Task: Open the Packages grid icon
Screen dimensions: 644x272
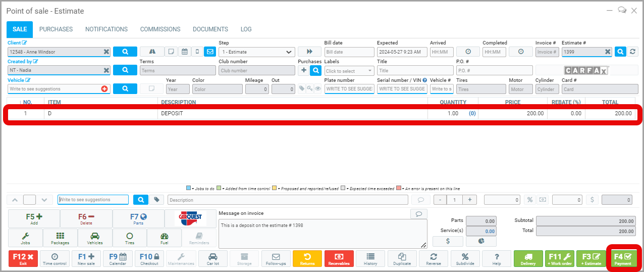Action: click(x=60, y=238)
